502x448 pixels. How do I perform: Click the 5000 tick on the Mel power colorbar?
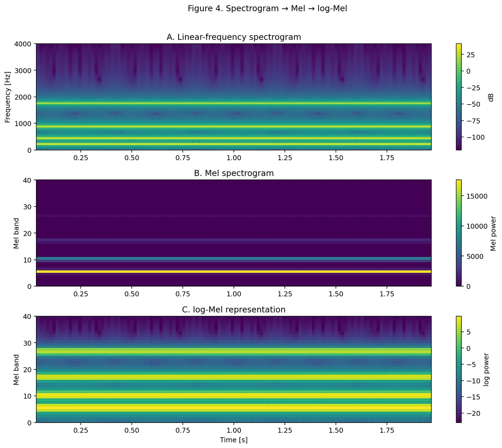click(475, 256)
